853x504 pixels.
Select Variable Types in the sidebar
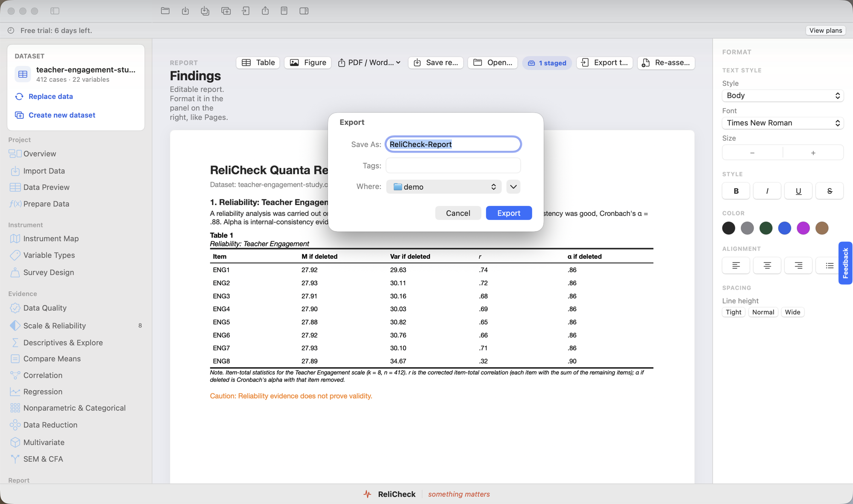click(x=49, y=255)
